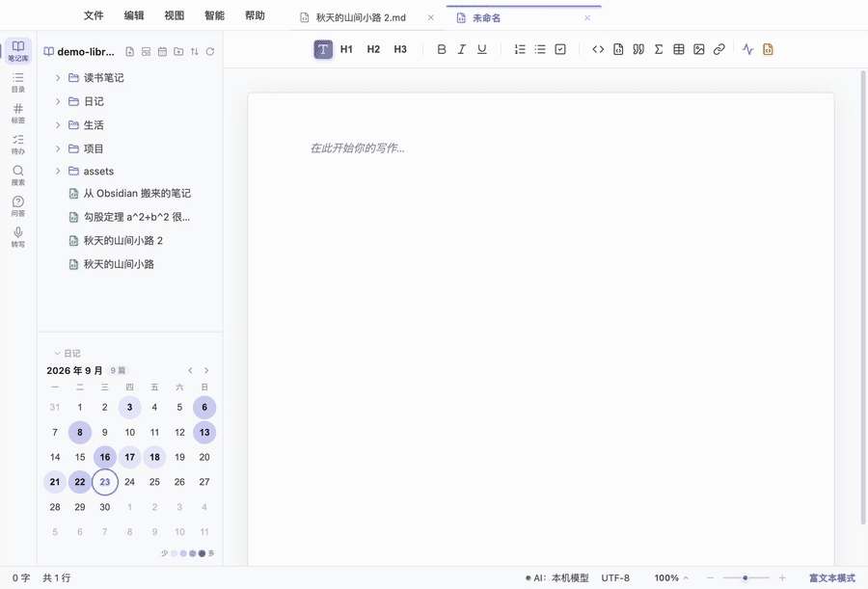
Task: Open the 智能 menu
Action: (x=215, y=15)
